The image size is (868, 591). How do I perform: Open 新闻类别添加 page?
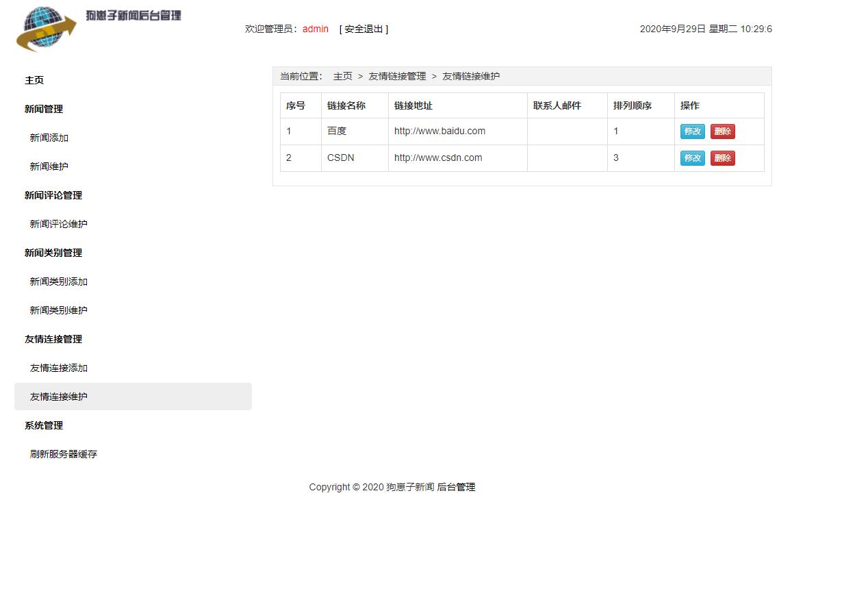58,281
